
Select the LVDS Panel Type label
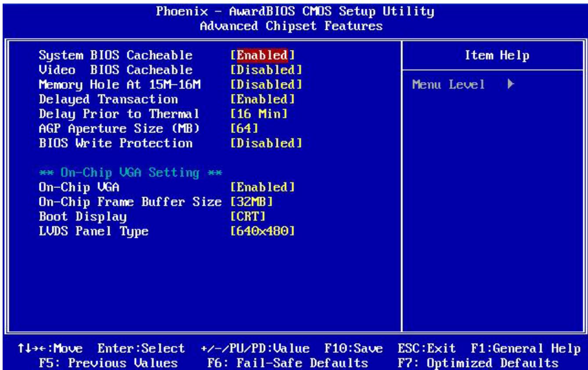(x=93, y=232)
